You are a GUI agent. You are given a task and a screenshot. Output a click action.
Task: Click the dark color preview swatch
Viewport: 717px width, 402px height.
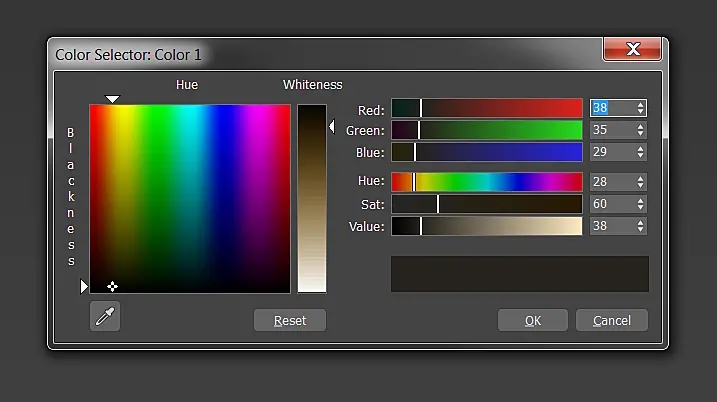pos(519,273)
